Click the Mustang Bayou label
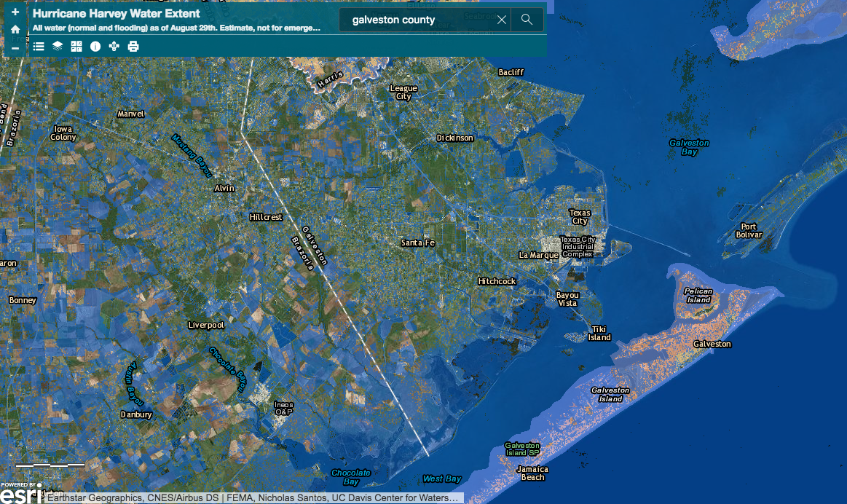Image resolution: width=847 pixels, height=504 pixels. [192, 156]
